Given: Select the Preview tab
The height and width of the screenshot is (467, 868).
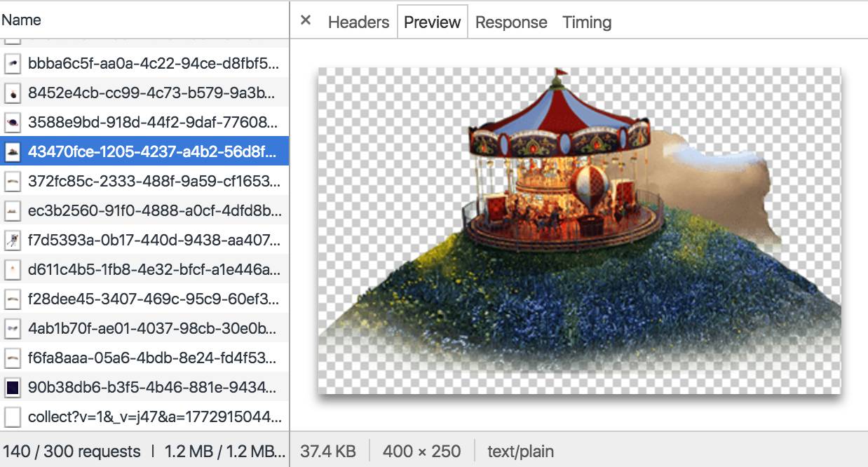Looking at the screenshot, I should point(432,22).
